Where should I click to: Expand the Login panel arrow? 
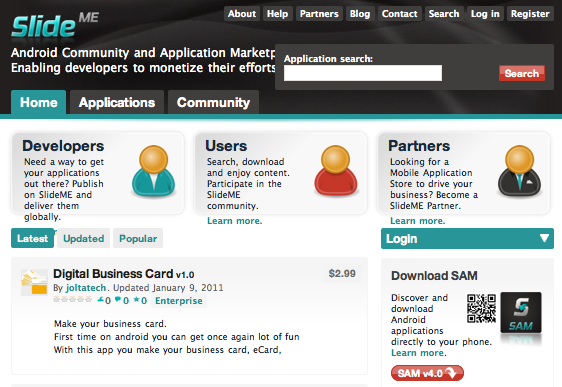pyautogui.click(x=544, y=238)
